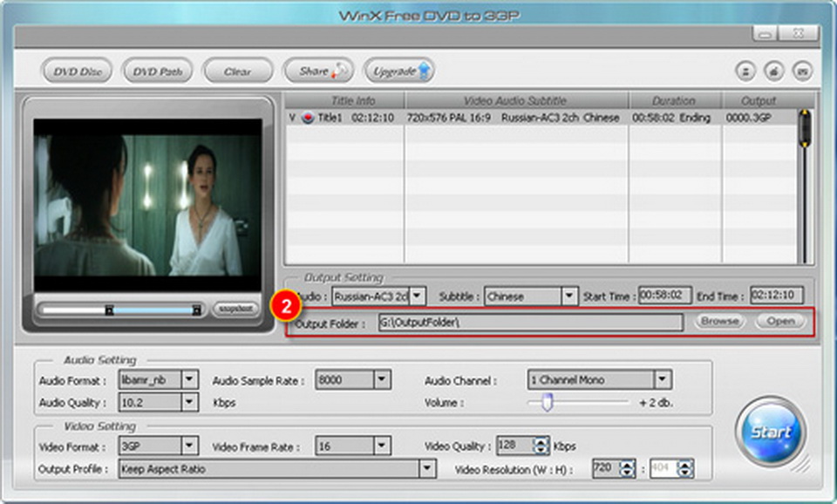The height and width of the screenshot is (504, 837).
Task: Click the round person icon at top right
Action: (747, 72)
